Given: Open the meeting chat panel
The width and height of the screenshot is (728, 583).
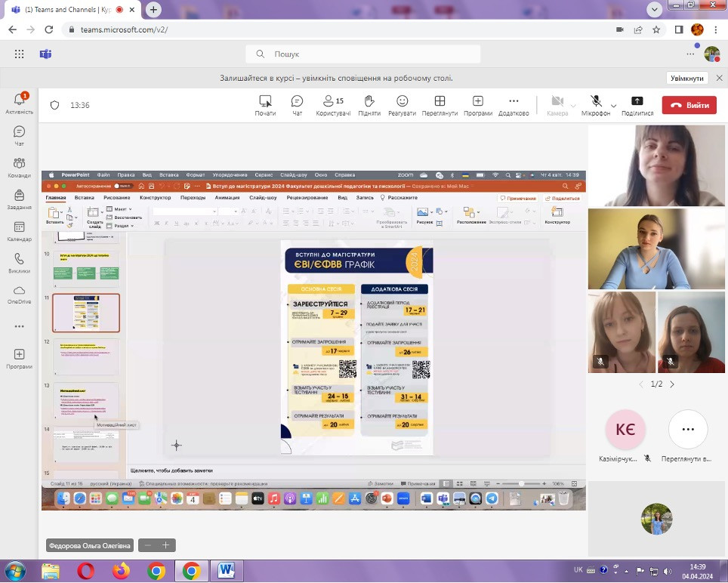Looking at the screenshot, I should [x=297, y=105].
